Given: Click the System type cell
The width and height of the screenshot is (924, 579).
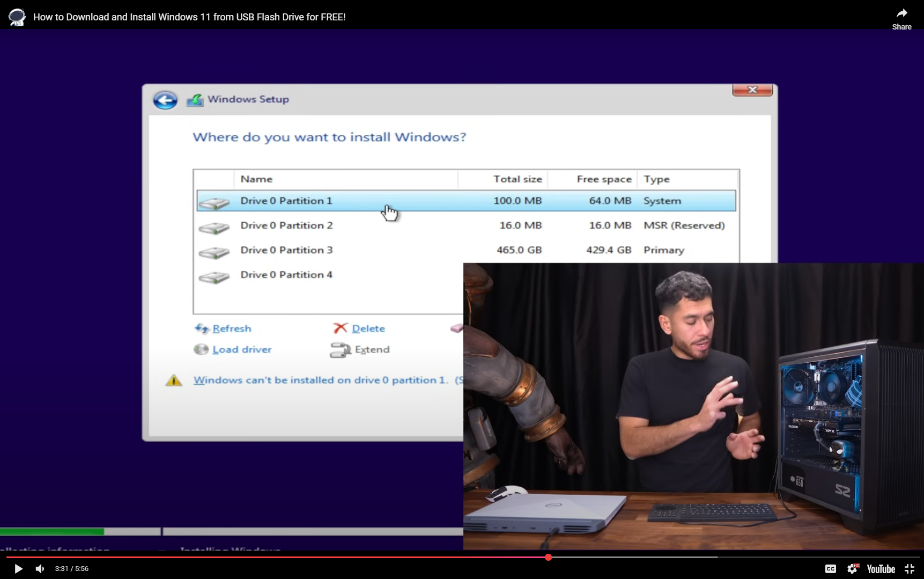Looking at the screenshot, I should pos(662,201).
